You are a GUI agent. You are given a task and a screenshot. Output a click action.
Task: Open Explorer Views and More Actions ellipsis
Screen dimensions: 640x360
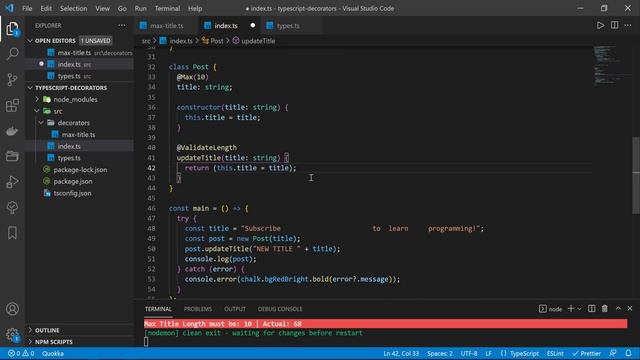122,25
